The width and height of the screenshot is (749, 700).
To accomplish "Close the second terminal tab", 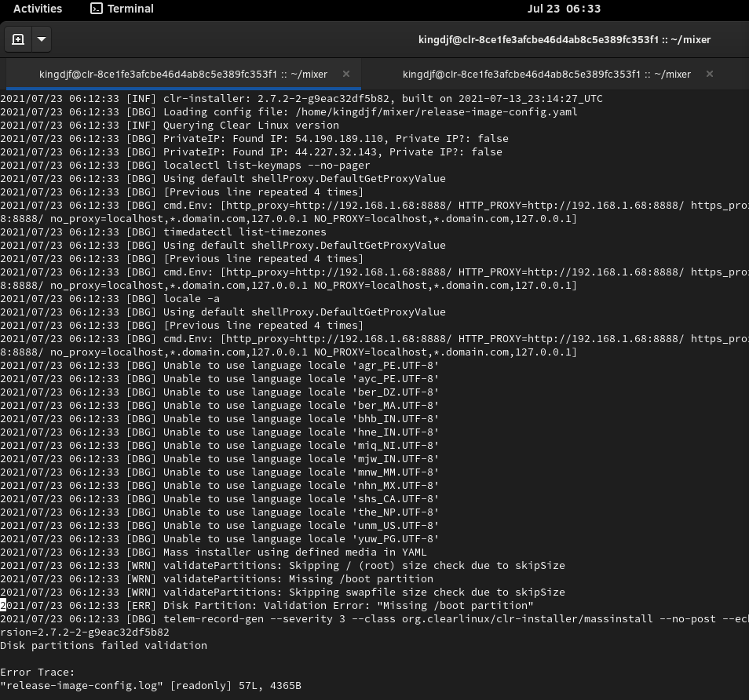I will click(x=709, y=74).
